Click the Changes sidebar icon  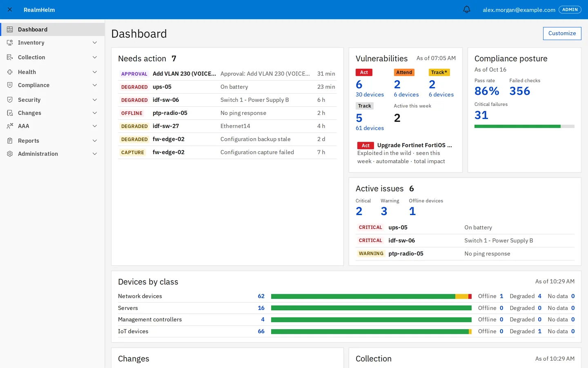[x=10, y=113]
